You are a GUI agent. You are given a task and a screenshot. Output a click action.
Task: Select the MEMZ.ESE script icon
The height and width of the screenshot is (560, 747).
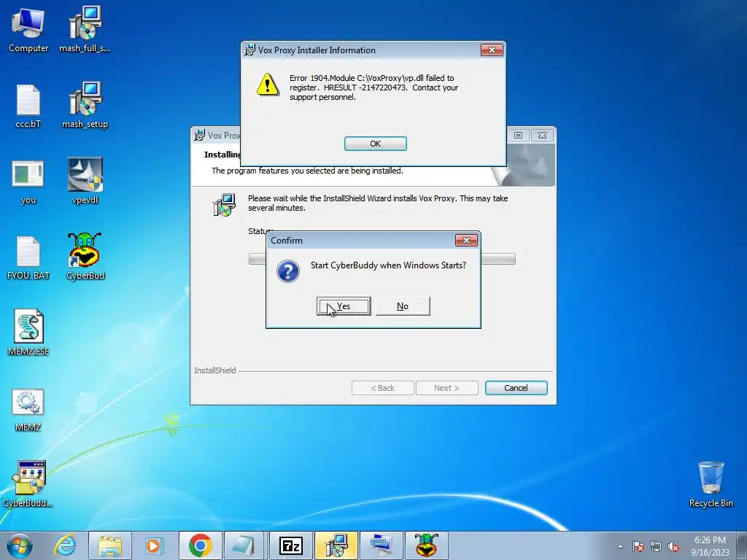click(28, 332)
